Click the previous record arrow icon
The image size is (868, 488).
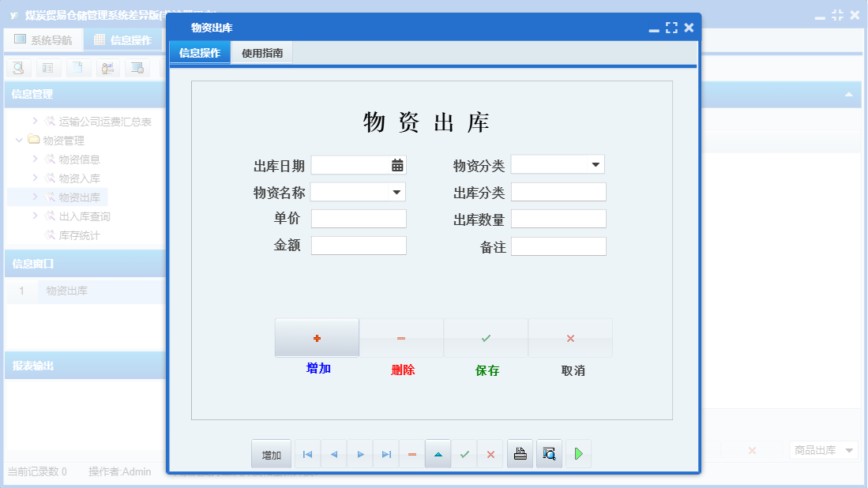333,453
